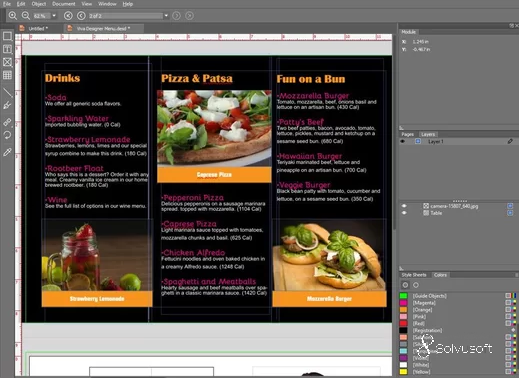Select the text frame tool
Image resolution: width=519 pixels, height=378 pixels.
click(7, 49)
